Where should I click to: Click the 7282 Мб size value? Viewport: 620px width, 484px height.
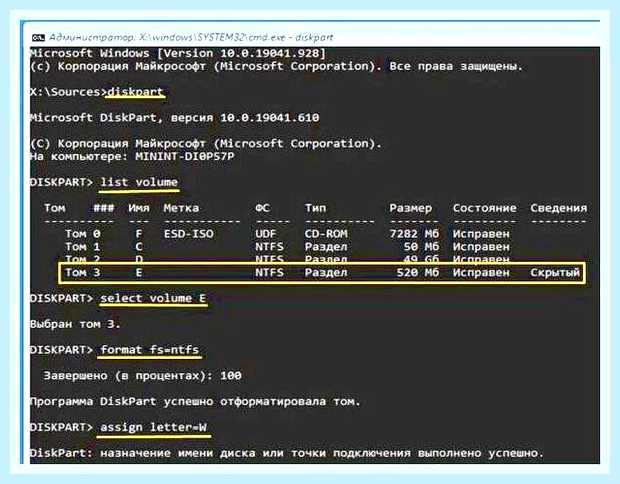(414, 234)
